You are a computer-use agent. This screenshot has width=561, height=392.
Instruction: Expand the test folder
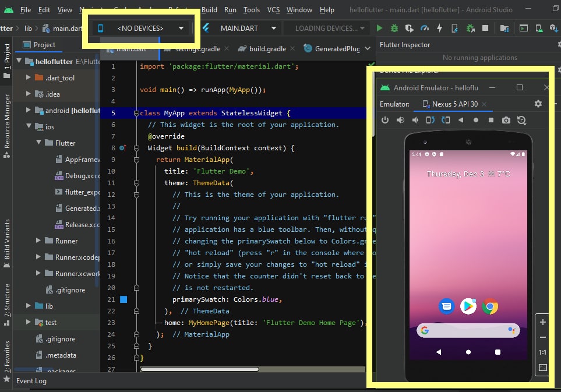point(29,322)
